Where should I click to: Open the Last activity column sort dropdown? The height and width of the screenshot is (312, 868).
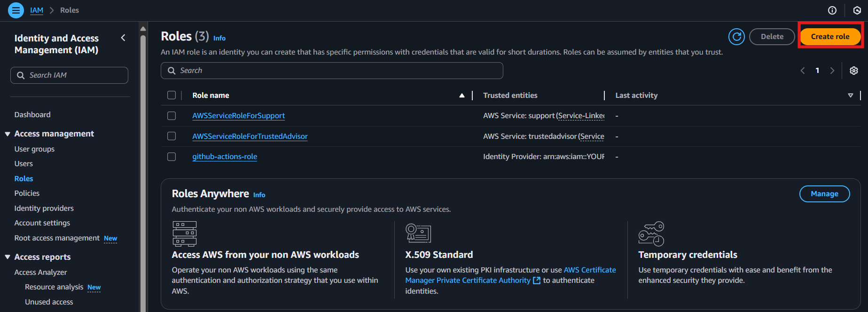851,96
